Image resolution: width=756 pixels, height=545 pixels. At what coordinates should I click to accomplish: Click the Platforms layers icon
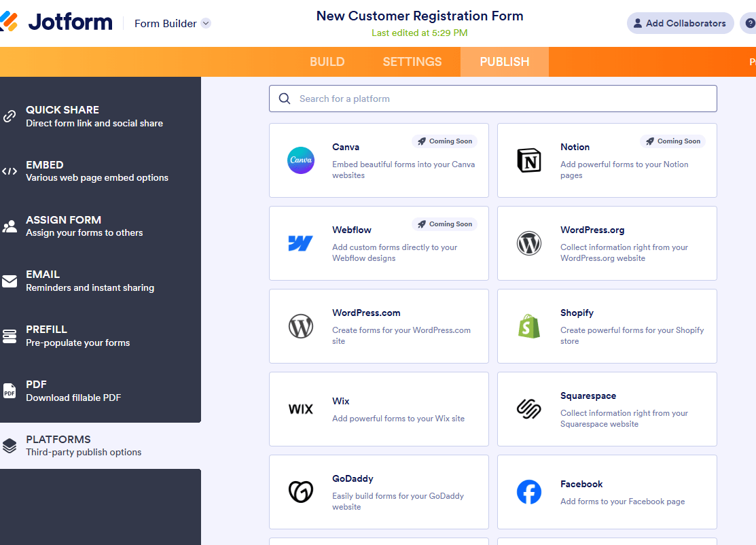coord(10,446)
